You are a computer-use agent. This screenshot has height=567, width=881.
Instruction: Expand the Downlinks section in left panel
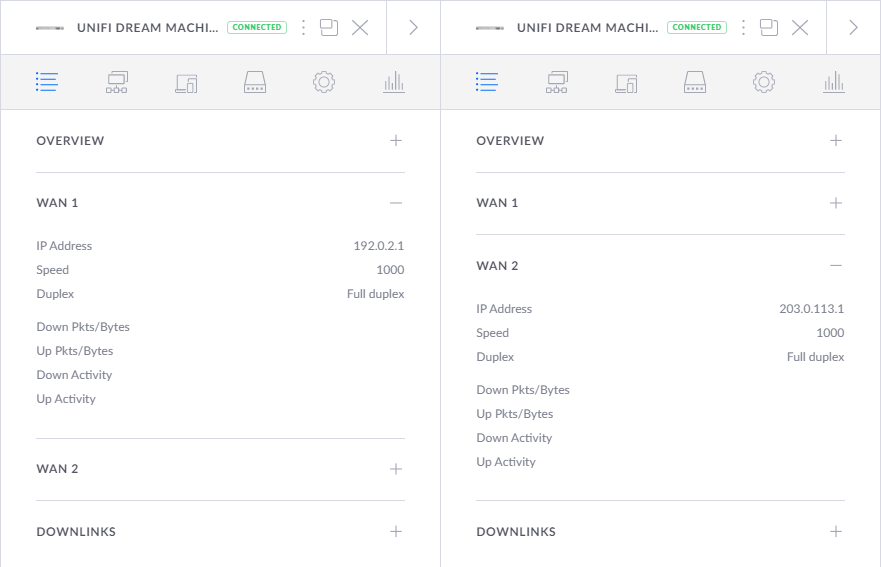pos(396,532)
